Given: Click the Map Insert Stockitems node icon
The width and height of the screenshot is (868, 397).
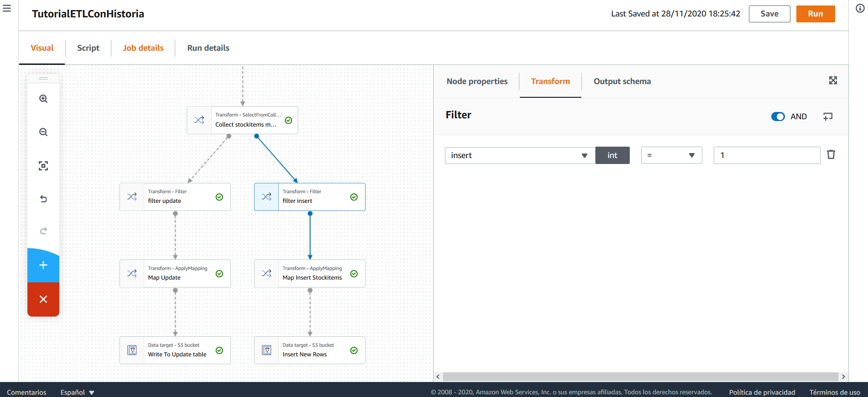Looking at the screenshot, I should tap(267, 274).
